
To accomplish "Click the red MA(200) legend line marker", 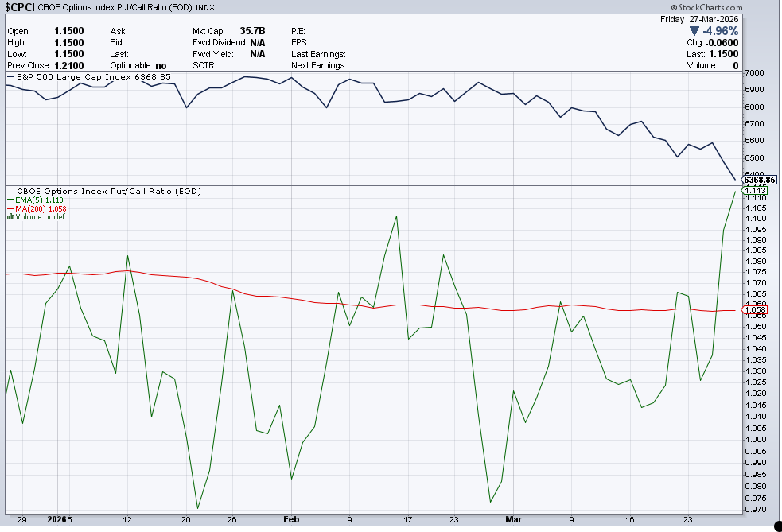I will click(x=10, y=208).
